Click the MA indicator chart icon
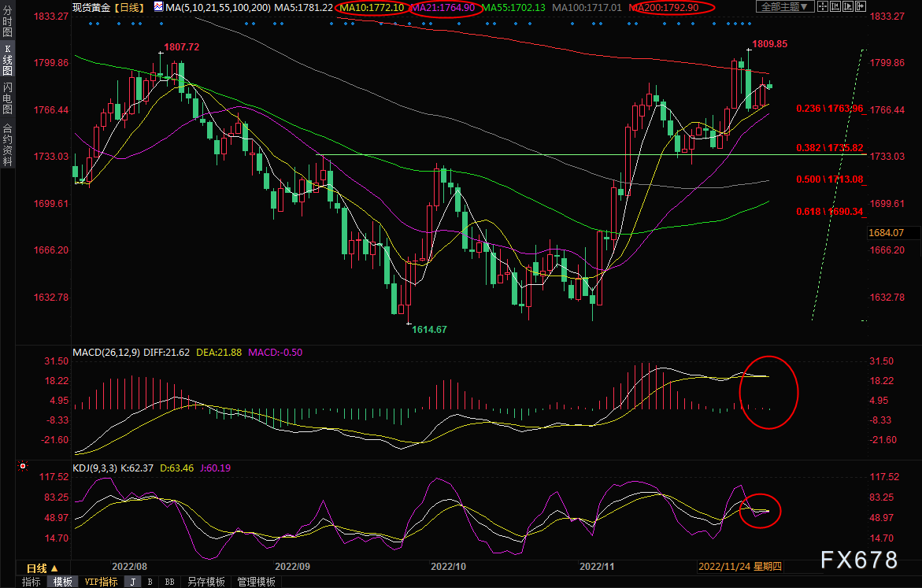This screenshot has height=588, width=922. tap(159, 7)
